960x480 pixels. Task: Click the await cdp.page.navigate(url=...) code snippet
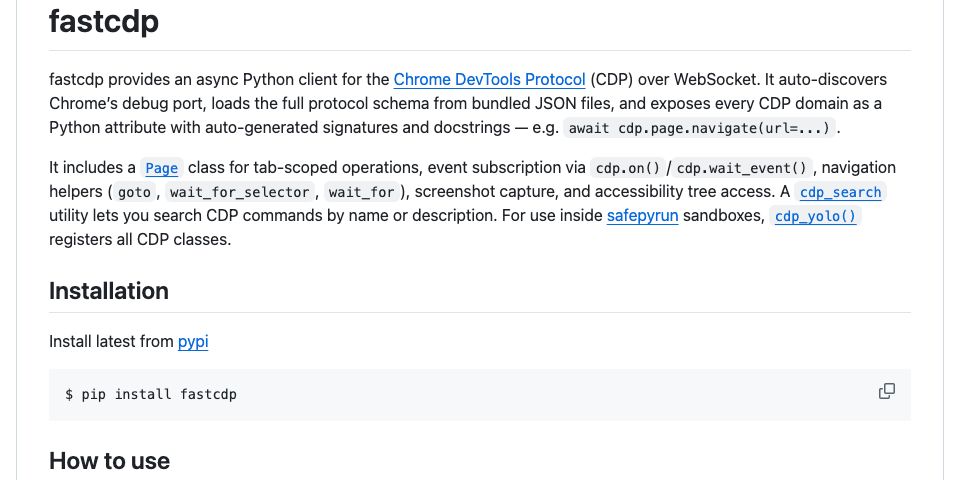[699, 129]
